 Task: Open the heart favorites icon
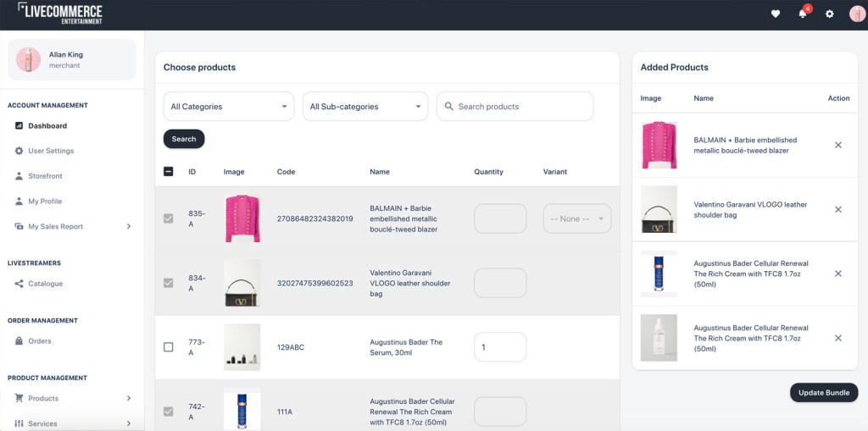tap(776, 14)
